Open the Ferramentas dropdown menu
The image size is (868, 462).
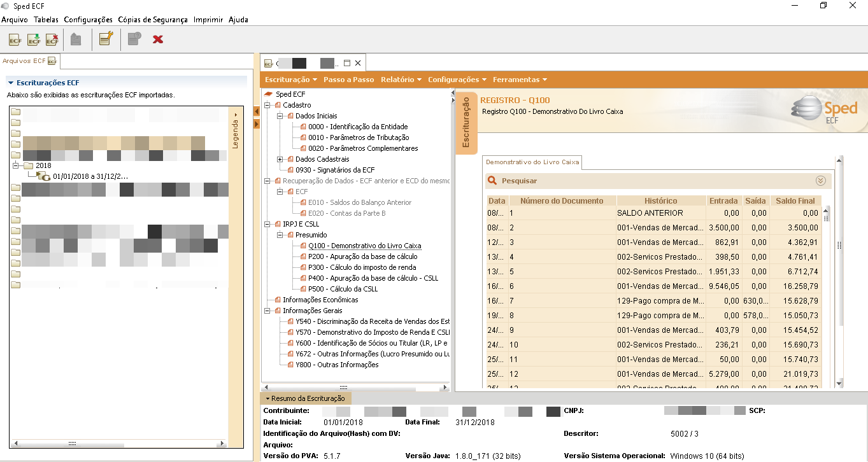click(x=520, y=80)
